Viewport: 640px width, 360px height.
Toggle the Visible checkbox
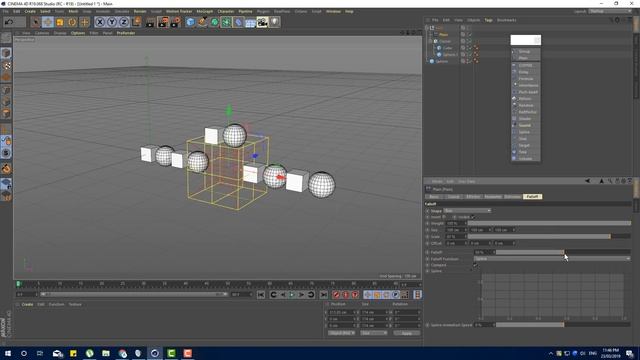(473, 217)
